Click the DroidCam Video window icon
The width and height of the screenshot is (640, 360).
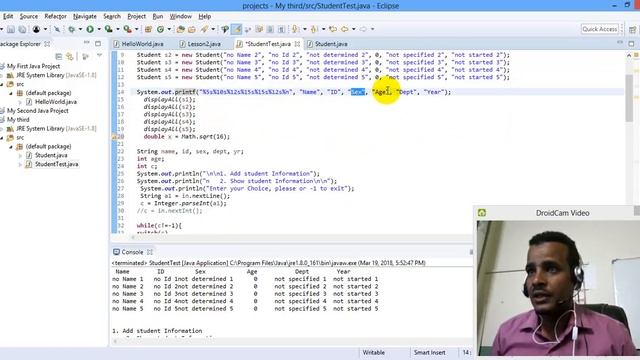tap(482, 213)
